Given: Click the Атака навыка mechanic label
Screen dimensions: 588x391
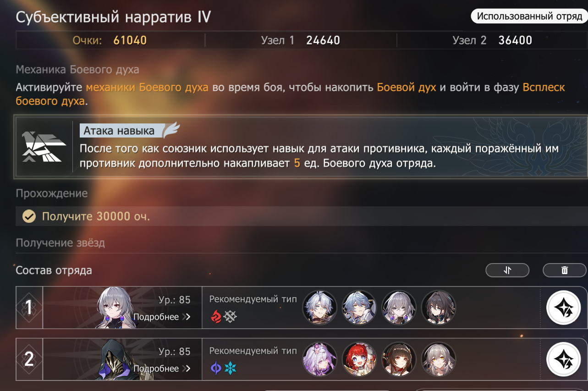Looking at the screenshot, I should coord(119,131).
